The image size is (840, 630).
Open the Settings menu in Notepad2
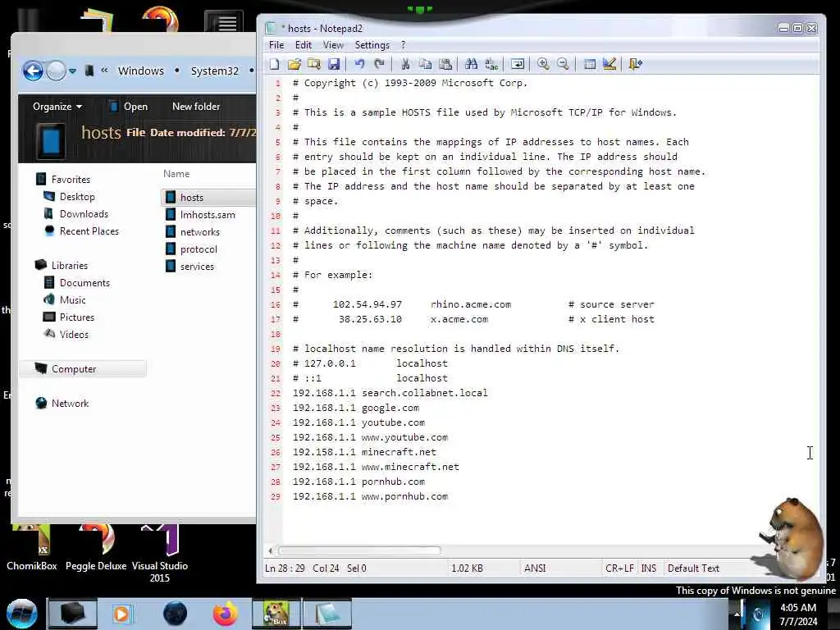click(372, 45)
